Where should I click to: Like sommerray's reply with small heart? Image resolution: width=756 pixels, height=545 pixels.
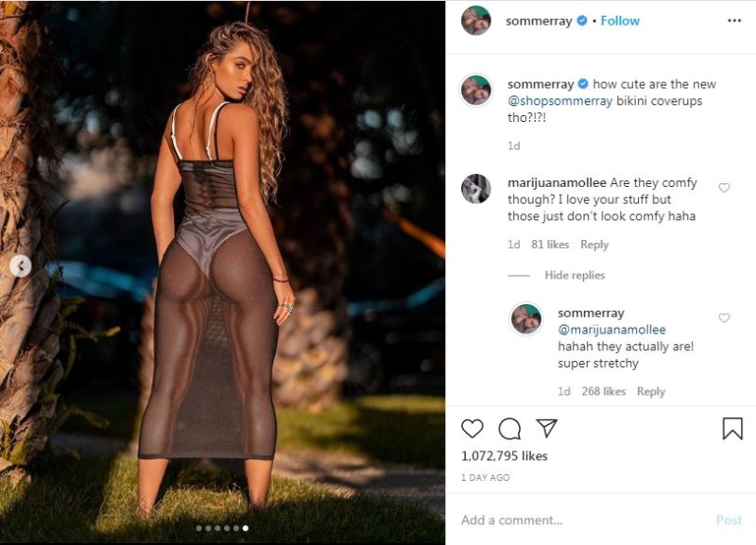pyautogui.click(x=725, y=318)
